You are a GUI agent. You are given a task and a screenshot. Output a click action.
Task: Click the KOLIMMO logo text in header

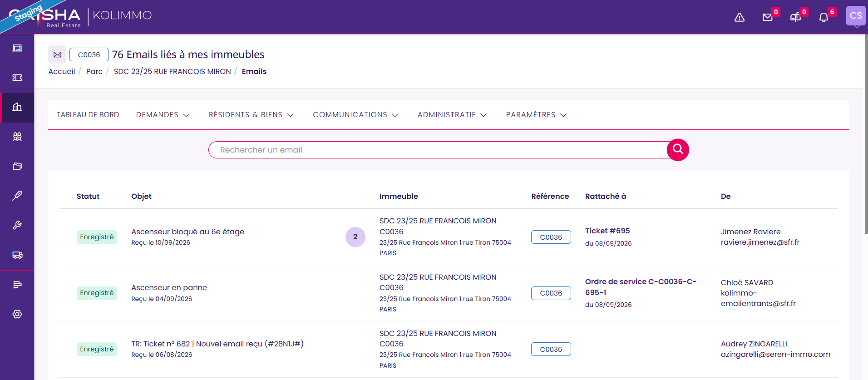(x=123, y=15)
